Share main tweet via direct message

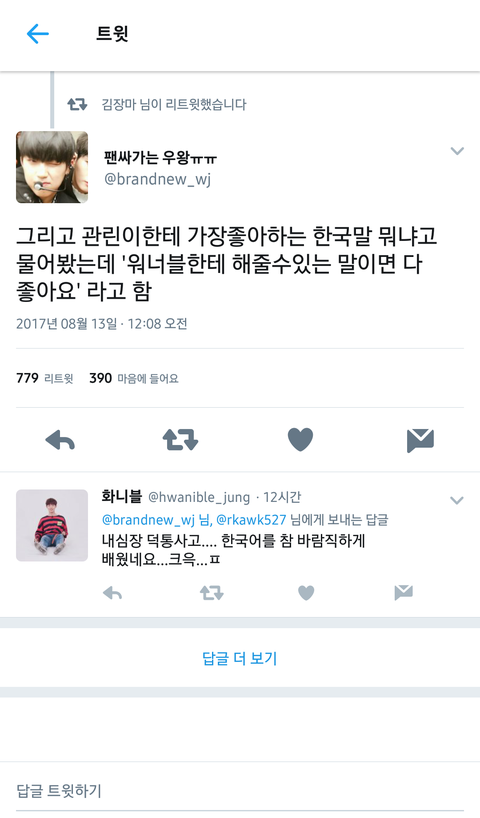[421, 440]
